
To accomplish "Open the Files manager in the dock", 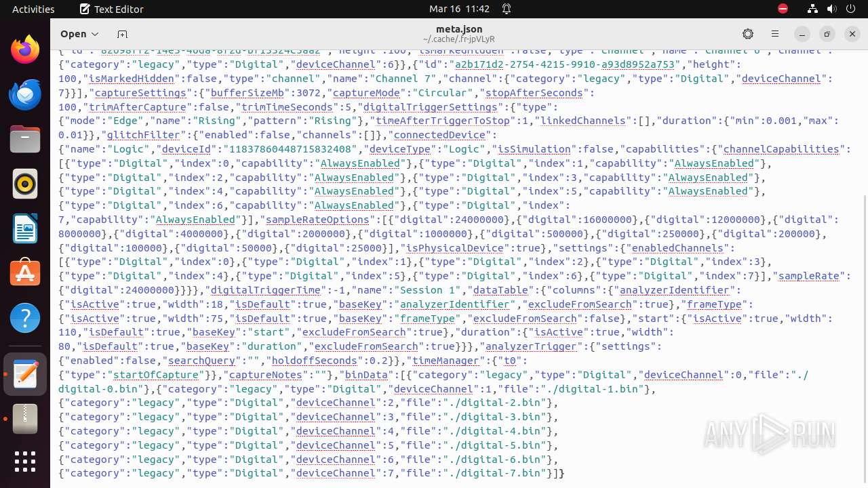I will pos(25,139).
